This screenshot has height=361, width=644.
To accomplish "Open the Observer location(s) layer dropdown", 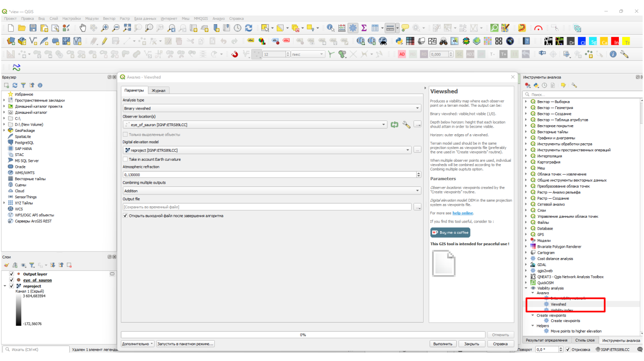I will 255,125.
